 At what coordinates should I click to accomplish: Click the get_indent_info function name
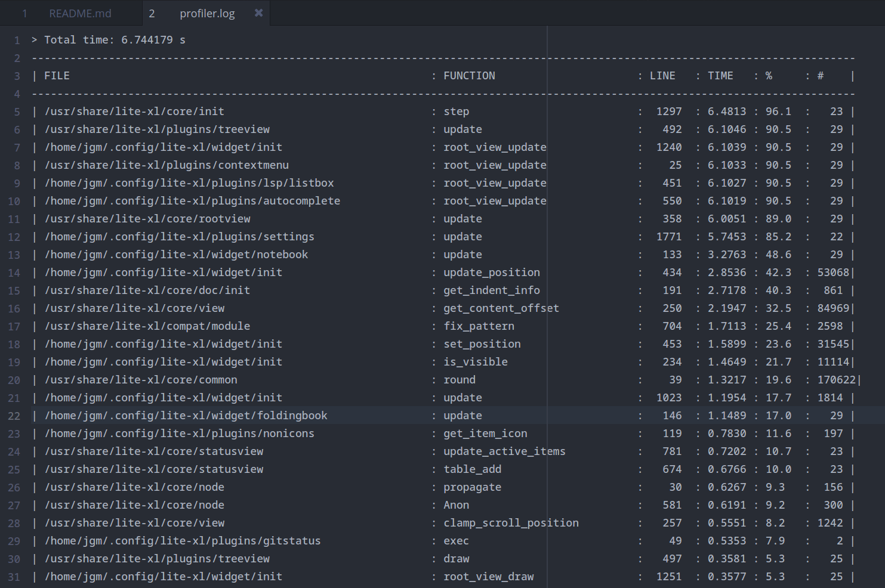[x=492, y=290]
